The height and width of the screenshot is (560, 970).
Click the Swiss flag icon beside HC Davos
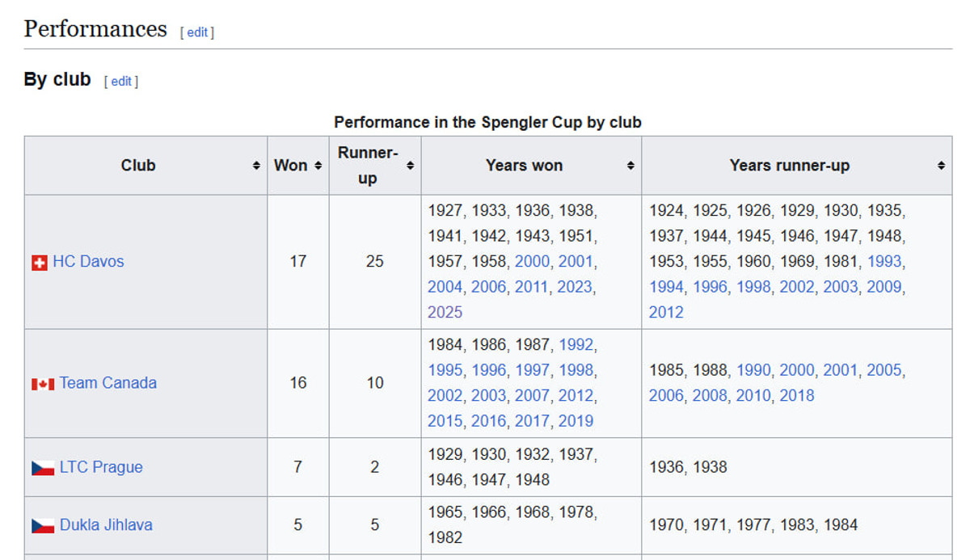pyautogui.click(x=39, y=263)
